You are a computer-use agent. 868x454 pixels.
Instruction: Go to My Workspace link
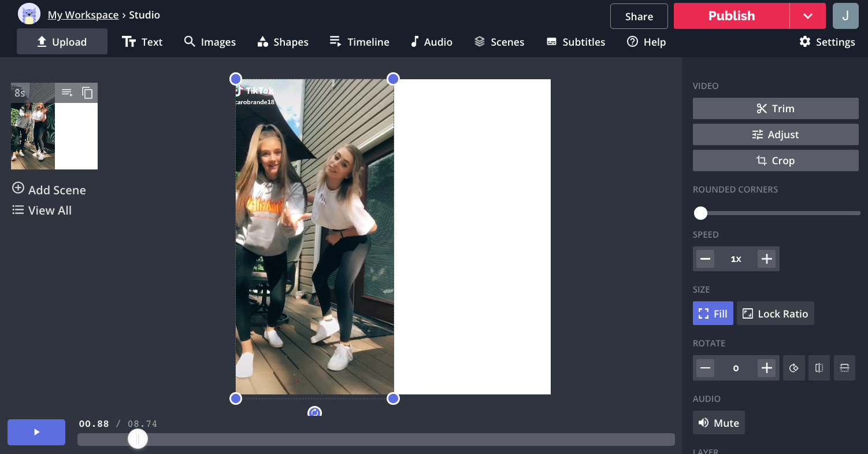click(83, 15)
